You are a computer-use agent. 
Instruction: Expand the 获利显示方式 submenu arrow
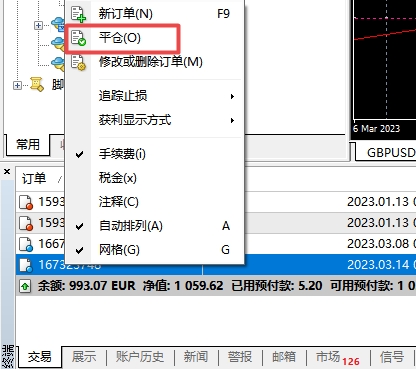pos(232,120)
